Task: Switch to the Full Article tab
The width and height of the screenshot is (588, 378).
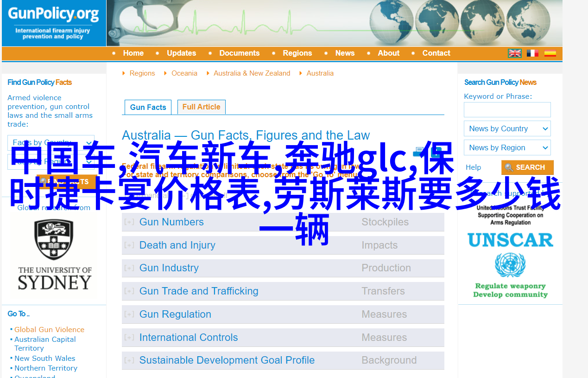Action: 202,107
